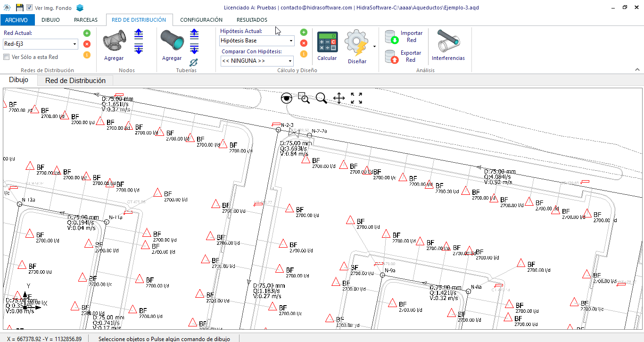The image size is (644, 342).
Task: Enable Ver Sólo a esta Red checkbox
Action: [7, 57]
